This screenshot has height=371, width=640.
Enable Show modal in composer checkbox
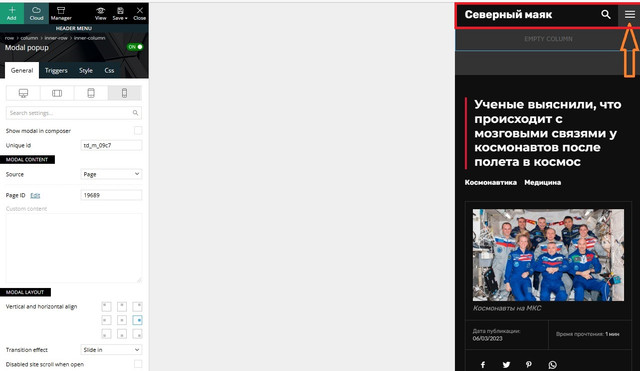[x=138, y=131]
